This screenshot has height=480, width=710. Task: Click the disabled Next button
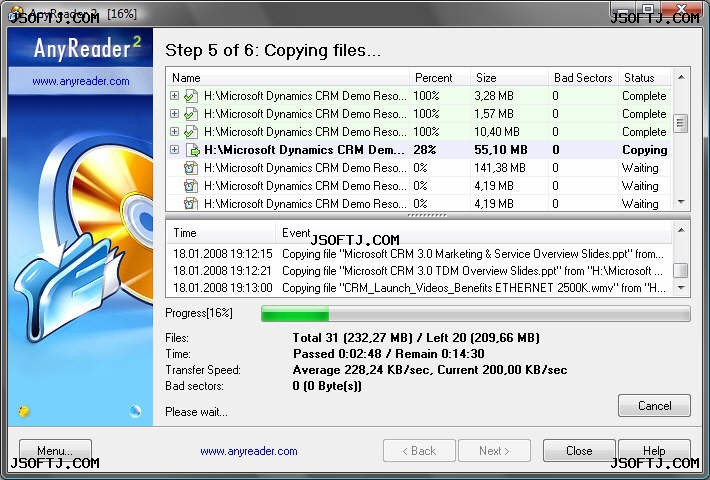[x=494, y=451]
